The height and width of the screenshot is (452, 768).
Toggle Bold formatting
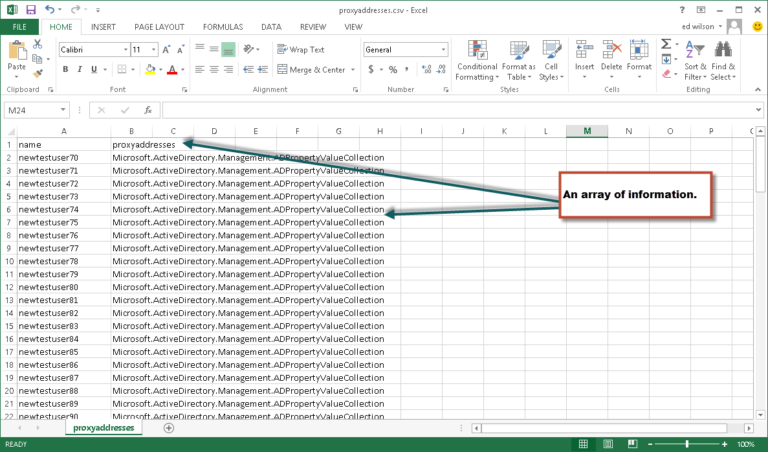click(65, 69)
